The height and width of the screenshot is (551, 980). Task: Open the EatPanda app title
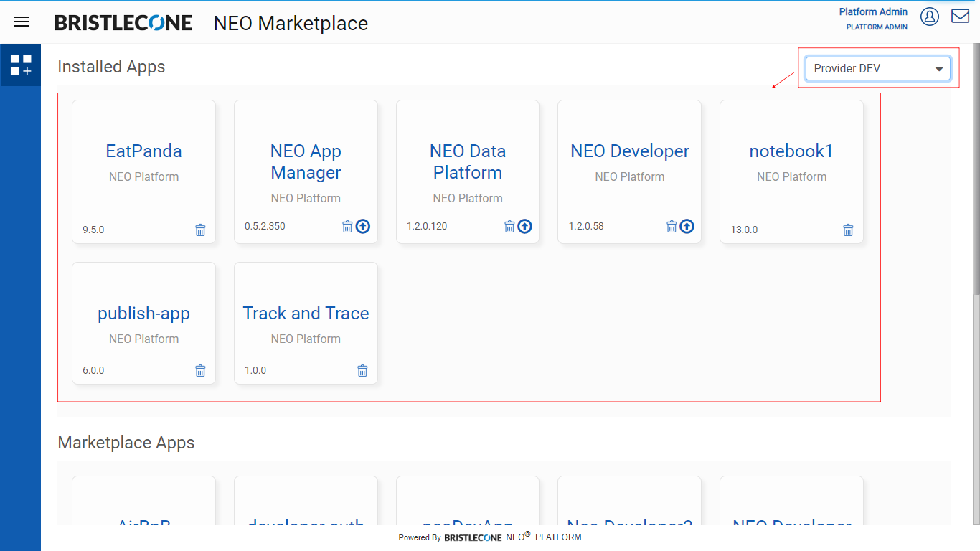pyautogui.click(x=143, y=151)
